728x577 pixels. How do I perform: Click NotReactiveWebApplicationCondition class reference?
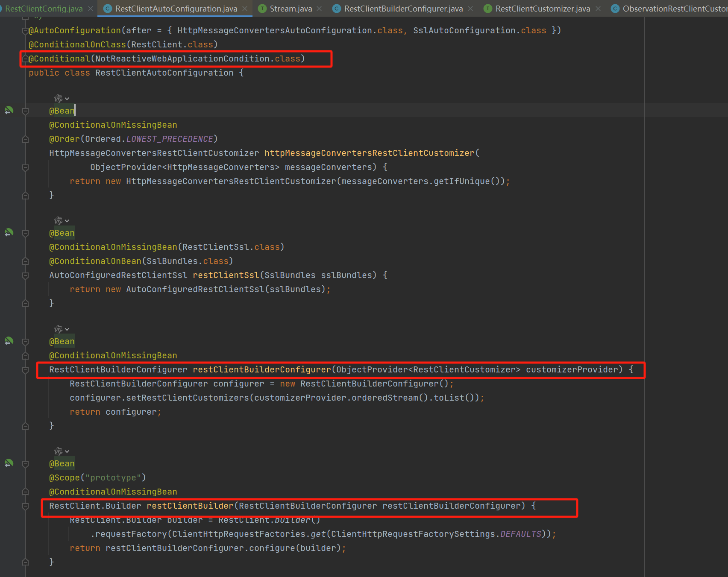point(182,59)
